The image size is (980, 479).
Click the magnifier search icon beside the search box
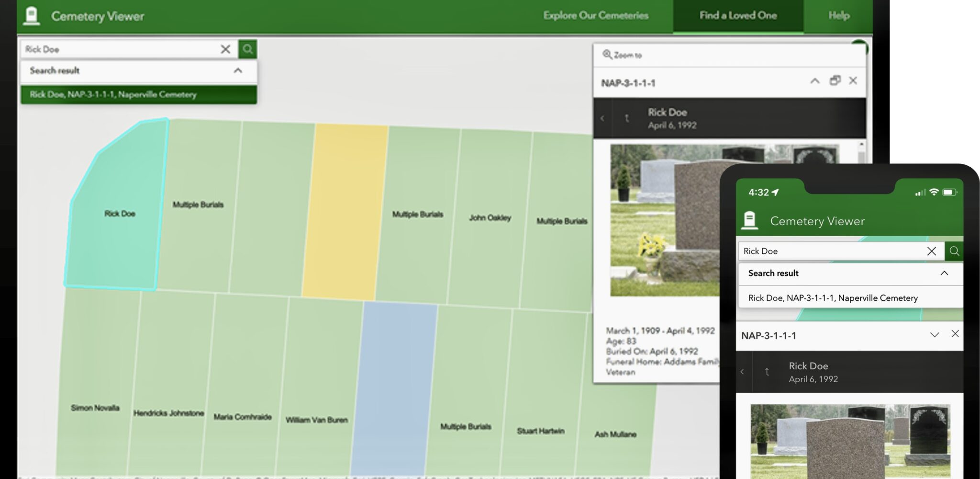[x=247, y=49]
